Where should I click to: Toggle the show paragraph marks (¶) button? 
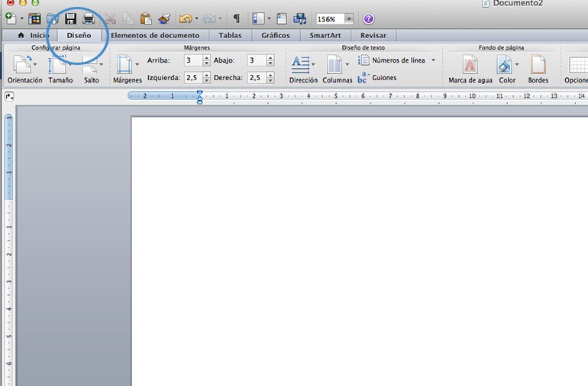coord(236,18)
